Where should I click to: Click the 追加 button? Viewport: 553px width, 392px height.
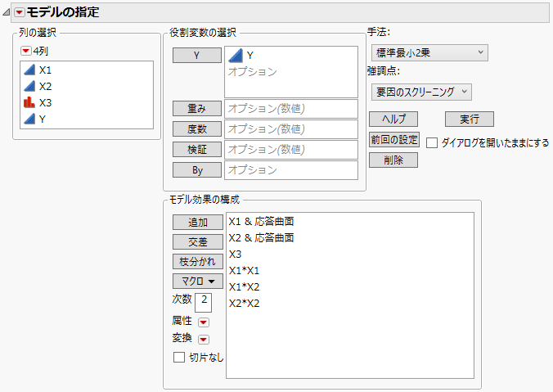click(198, 223)
